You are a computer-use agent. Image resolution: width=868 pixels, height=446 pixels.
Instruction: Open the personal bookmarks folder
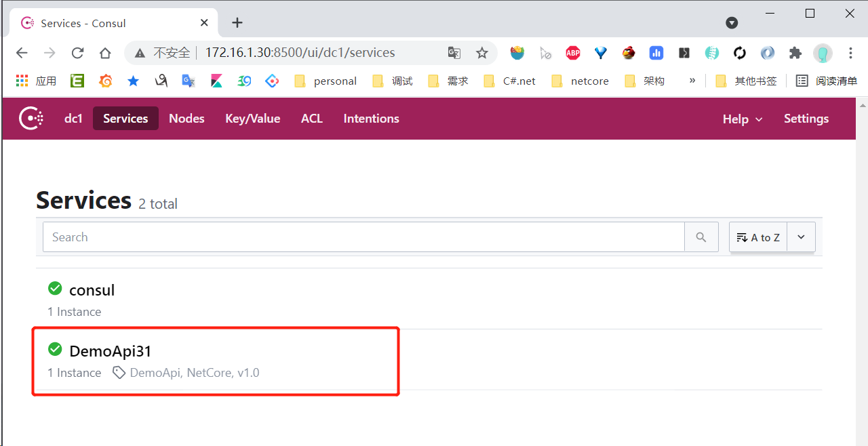(325, 81)
